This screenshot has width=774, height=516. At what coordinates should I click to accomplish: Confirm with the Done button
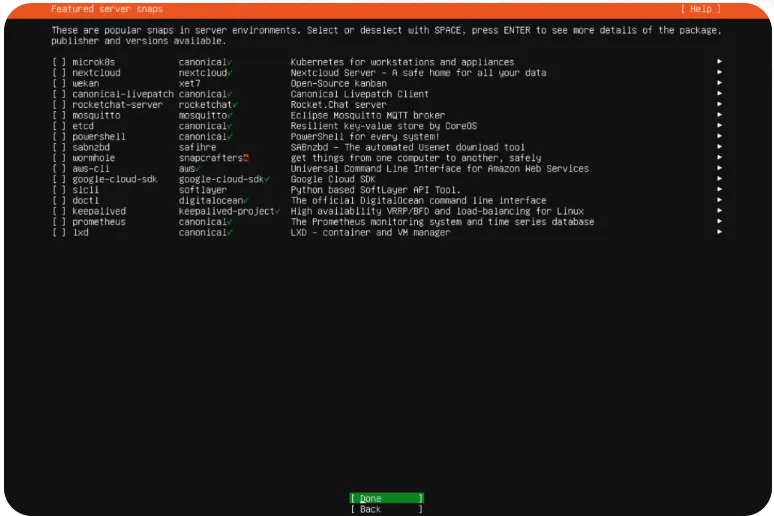[387, 498]
